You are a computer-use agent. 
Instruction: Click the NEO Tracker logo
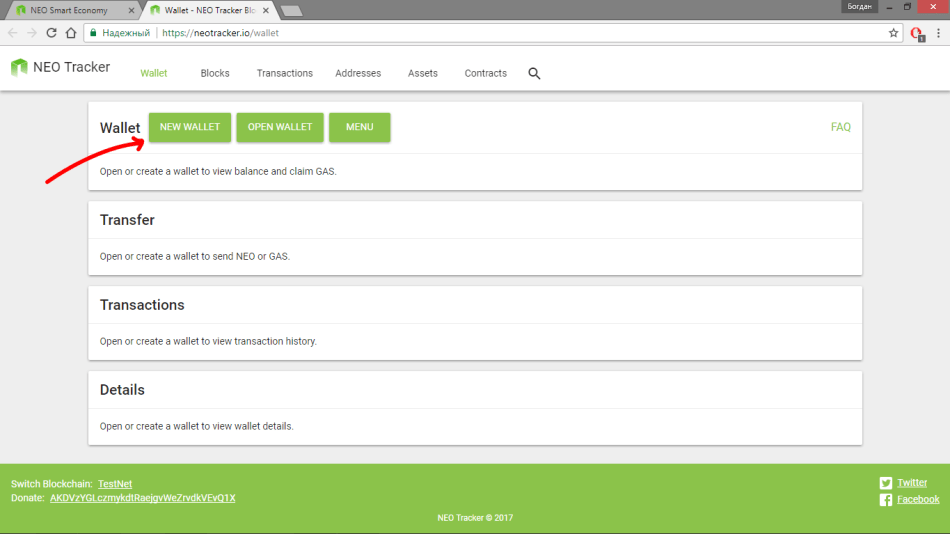[60, 68]
